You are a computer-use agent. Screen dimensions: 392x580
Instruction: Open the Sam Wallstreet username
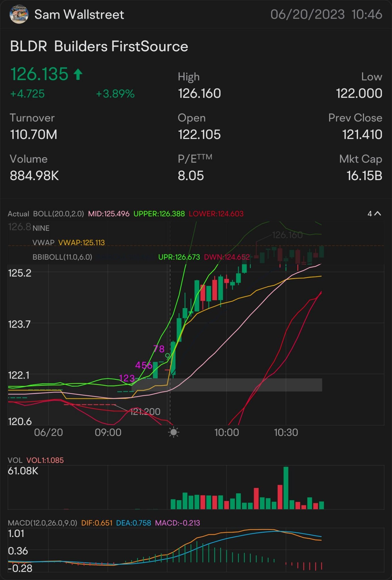79,14
